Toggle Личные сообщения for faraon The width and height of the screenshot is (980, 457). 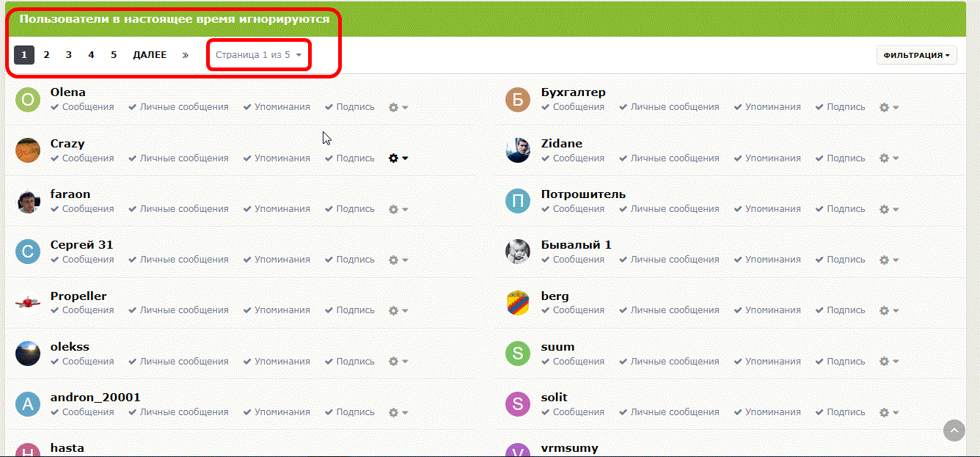pyautogui.click(x=178, y=209)
